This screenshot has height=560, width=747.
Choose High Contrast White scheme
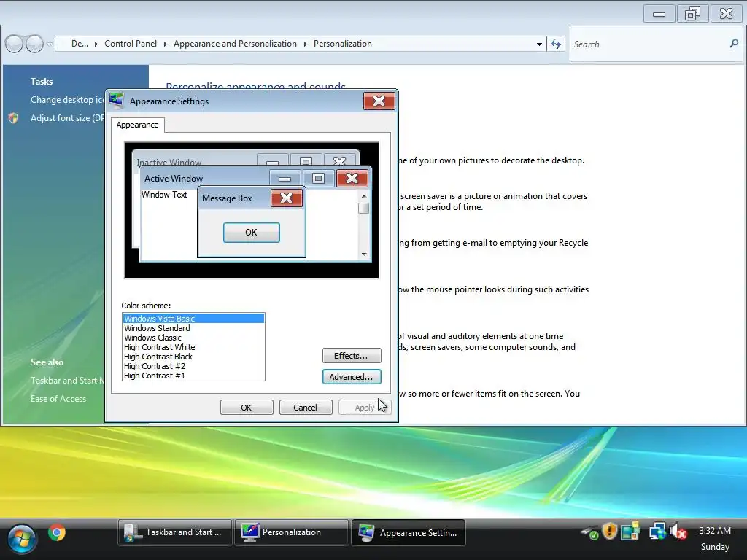tap(193, 347)
